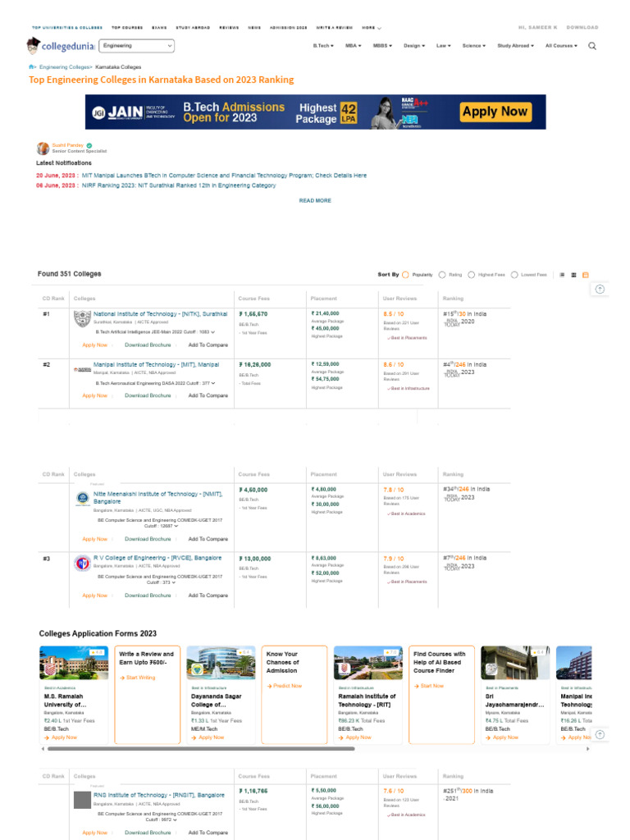630x840 pixels.
Task: Open Exams menu item
Action: click(159, 27)
